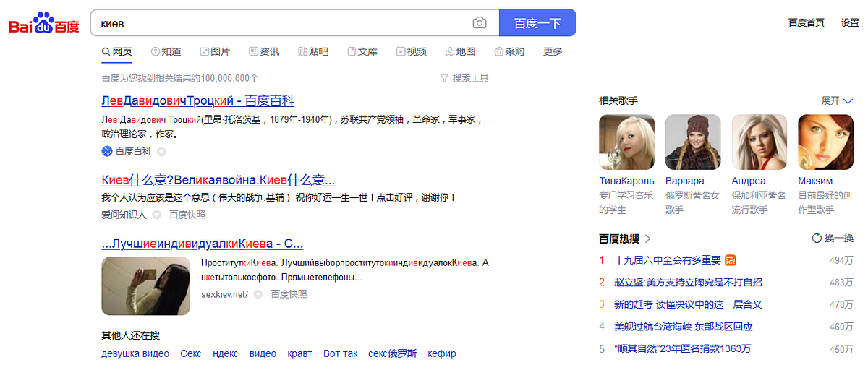Click related search ндекс

point(226,353)
